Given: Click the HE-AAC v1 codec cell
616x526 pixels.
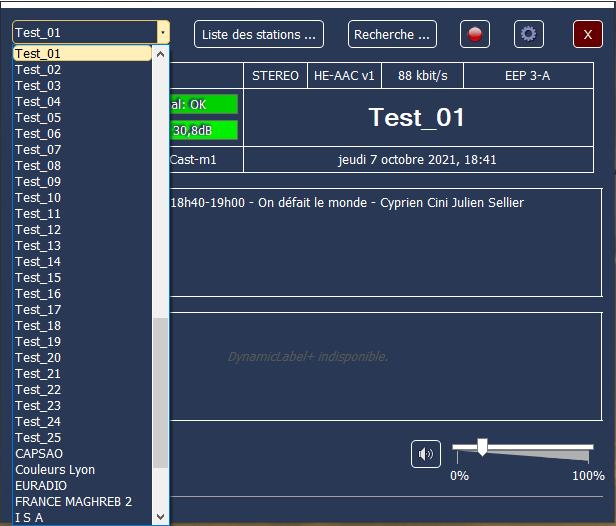Looking at the screenshot, I should click(x=344, y=75).
